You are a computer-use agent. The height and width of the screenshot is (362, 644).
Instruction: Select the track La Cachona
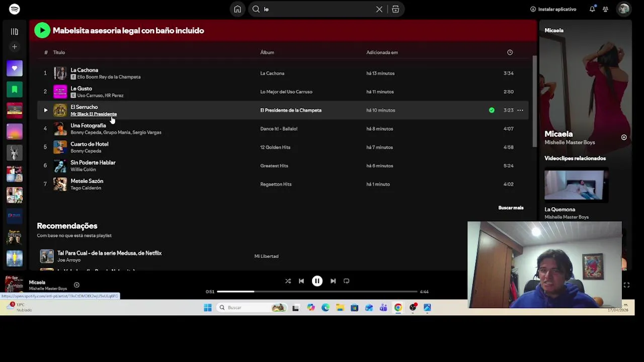pos(84,70)
